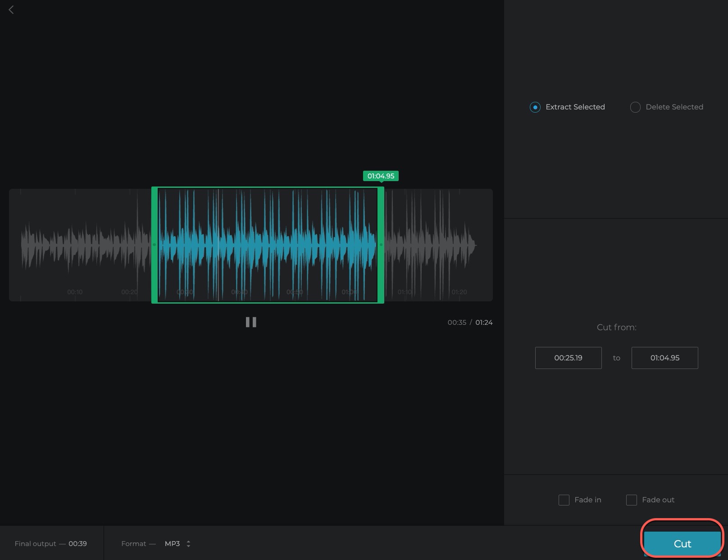Image resolution: width=728 pixels, height=560 pixels.
Task: Tick the Fade out checkbox
Action: pos(632,500)
